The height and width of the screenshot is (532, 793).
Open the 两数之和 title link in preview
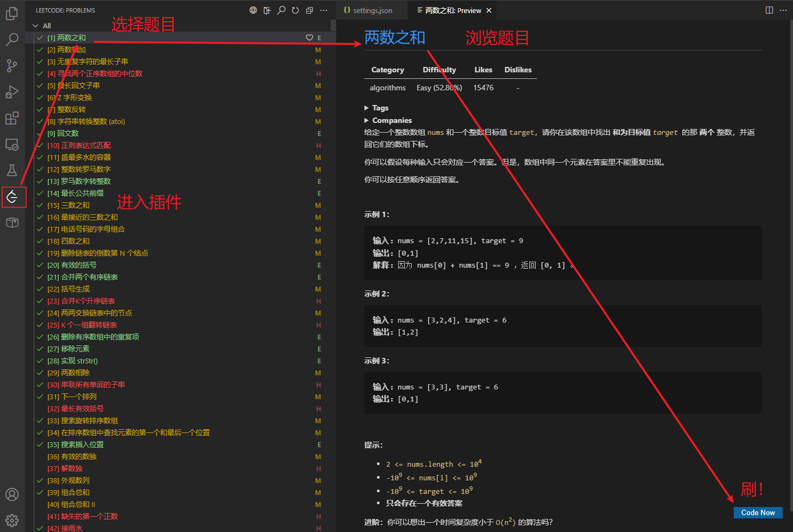click(395, 38)
